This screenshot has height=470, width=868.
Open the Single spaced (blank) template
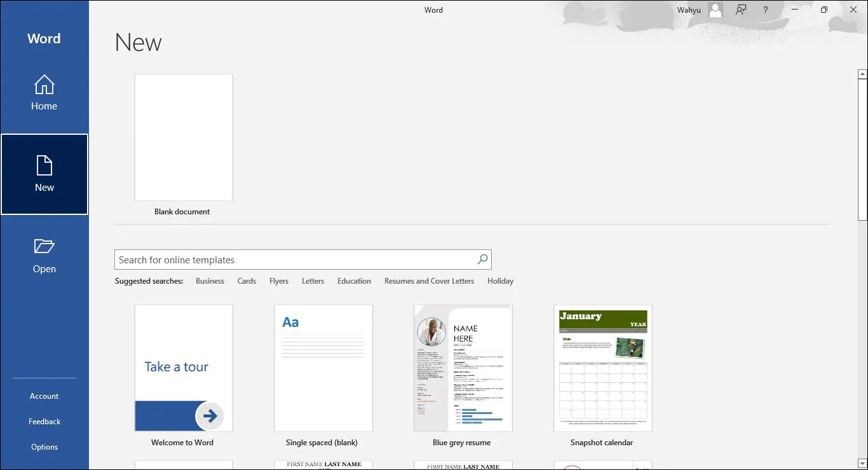click(323, 368)
